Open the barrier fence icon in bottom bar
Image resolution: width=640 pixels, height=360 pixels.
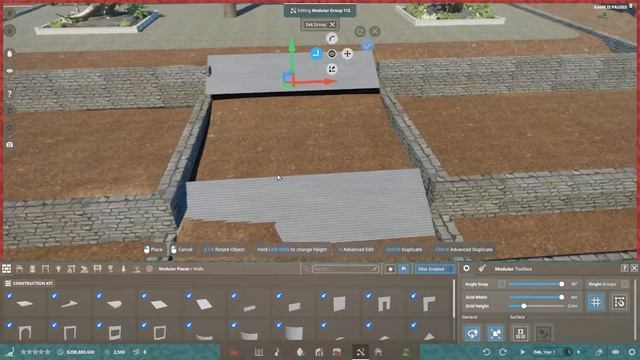pyautogui.click(x=259, y=352)
